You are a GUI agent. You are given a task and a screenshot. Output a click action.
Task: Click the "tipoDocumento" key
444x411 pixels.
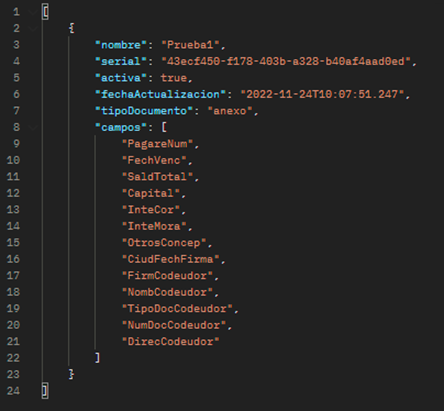click(x=144, y=111)
